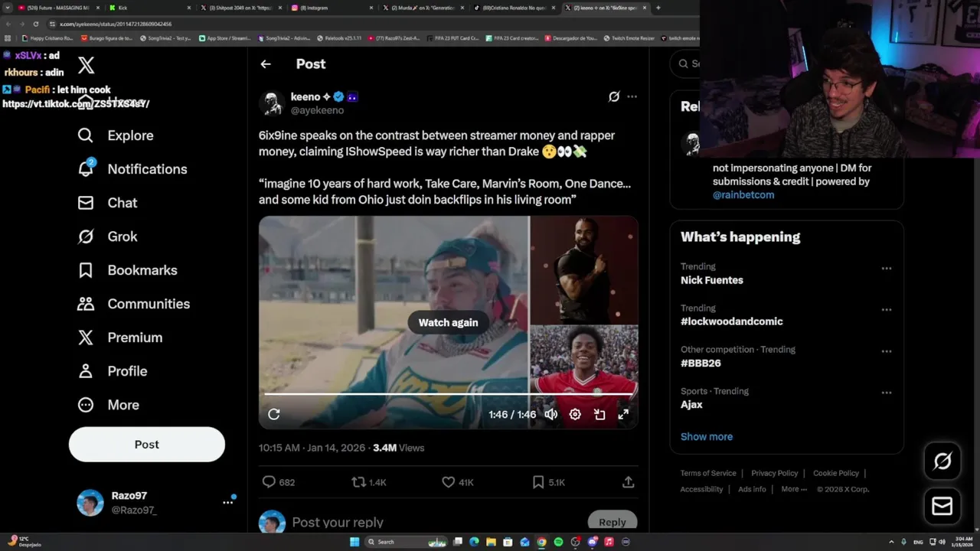Open post options three-dot menu

click(x=632, y=96)
